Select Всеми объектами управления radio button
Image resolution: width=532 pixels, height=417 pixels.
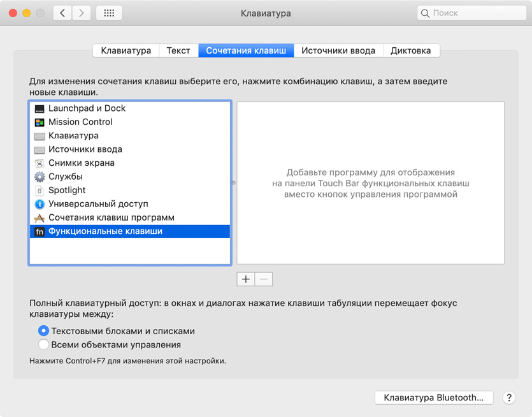[x=43, y=345]
